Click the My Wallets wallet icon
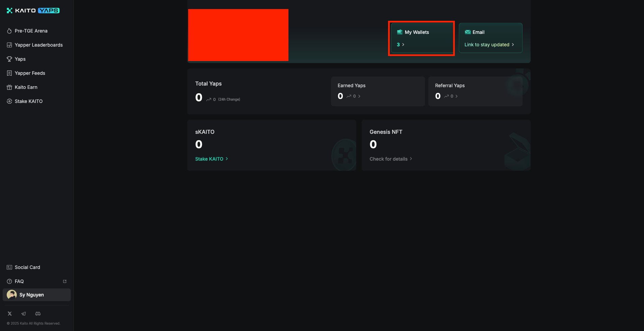Screen dimensions: 644x331 point(400,32)
